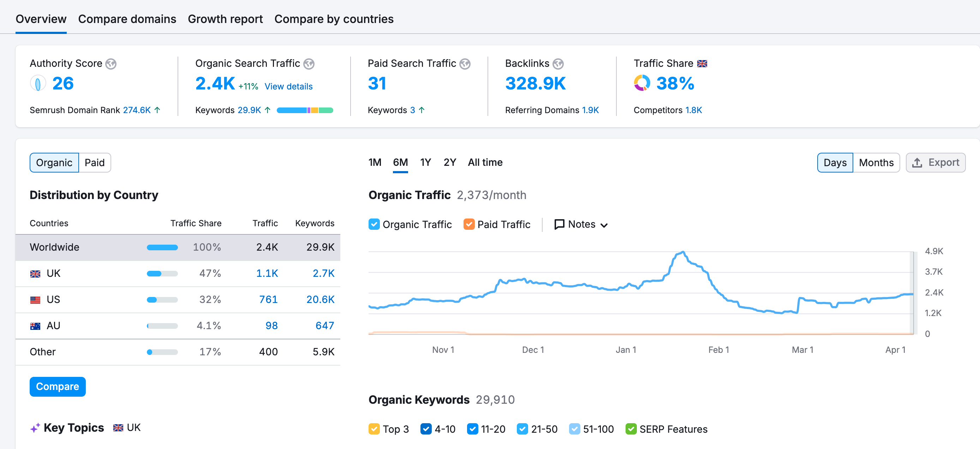Viewport: 980px width, 449px height.
Task: Click globe icon next to Organic Search Traffic
Action: pyautogui.click(x=309, y=64)
